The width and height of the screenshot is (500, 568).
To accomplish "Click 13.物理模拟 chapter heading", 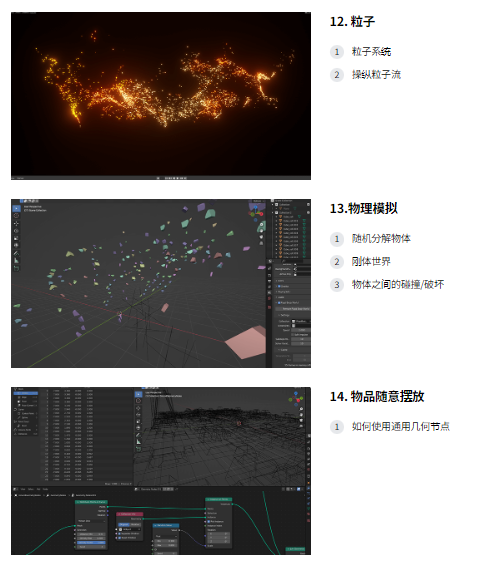I will (x=363, y=209).
